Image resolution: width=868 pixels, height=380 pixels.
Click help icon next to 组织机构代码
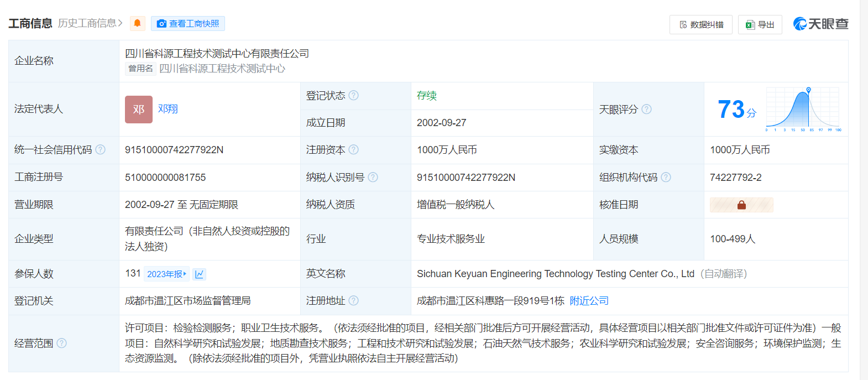[666, 177]
